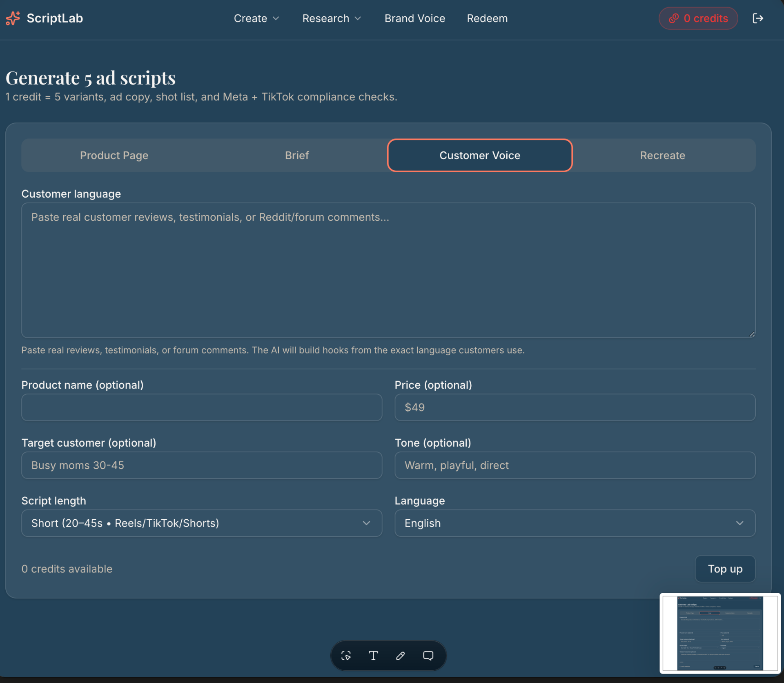Click the '1 credit = 5 variants' subtitle
This screenshot has height=683, width=784.
(201, 97)
